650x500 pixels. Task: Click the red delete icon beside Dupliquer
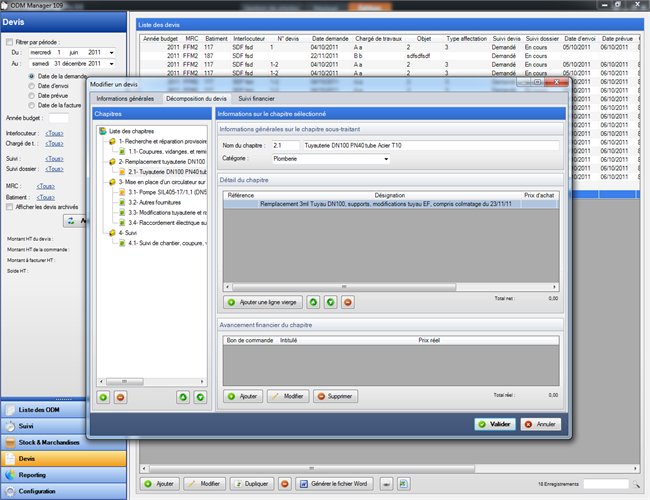coord(284,483)
